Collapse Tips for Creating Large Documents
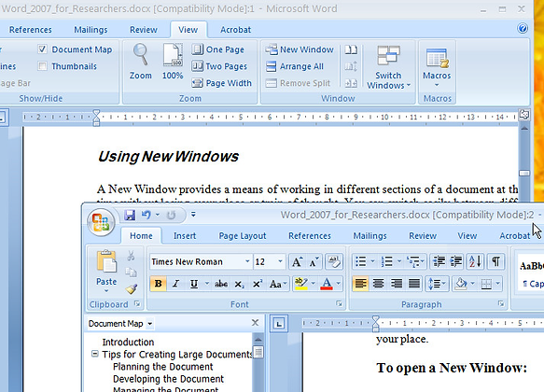 tap(95, 354)
